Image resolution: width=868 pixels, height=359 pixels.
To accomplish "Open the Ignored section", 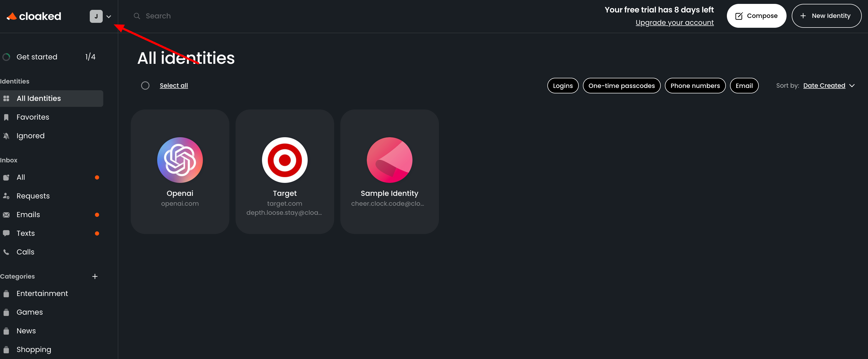I will [x=30, y=136].
